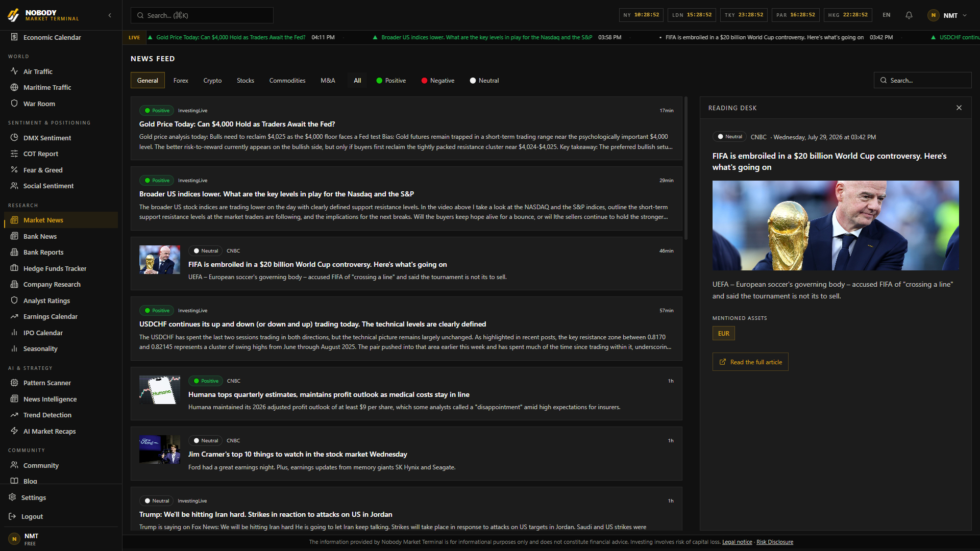Click the news feed scrollbar
This screenshot has width=980, height=551.
coord(686,168)
